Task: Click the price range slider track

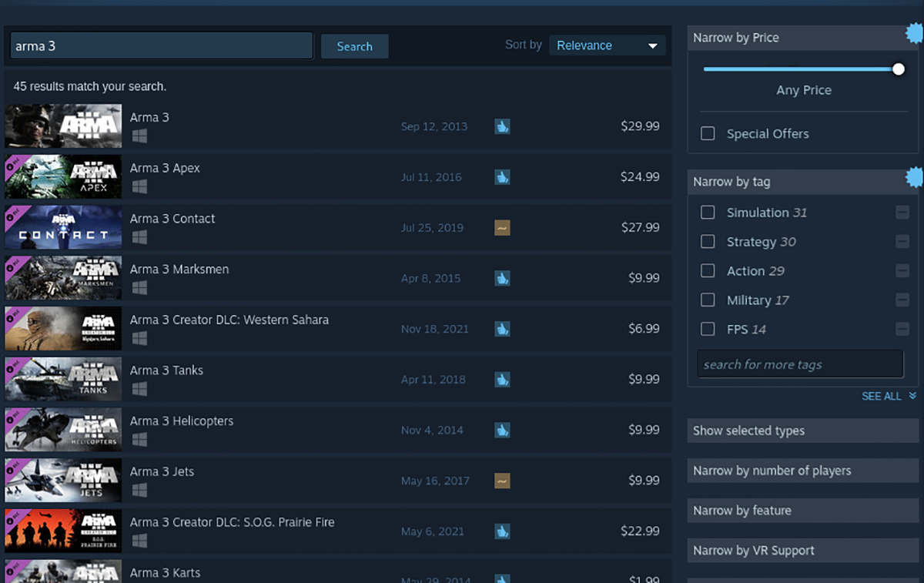Action: tap(801, 69)
